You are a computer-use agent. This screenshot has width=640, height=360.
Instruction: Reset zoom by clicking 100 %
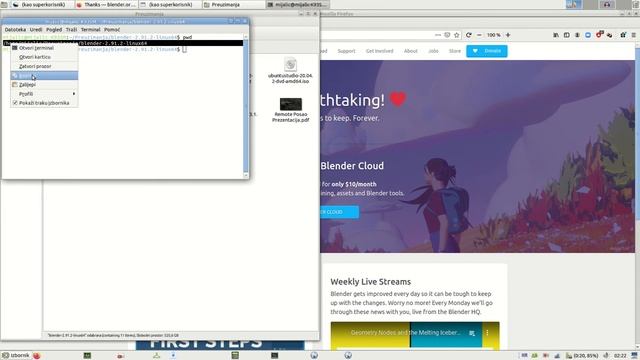(493, 35)
